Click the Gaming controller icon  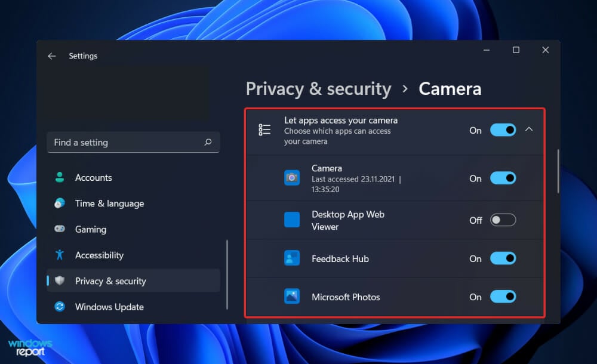(x=60, y=229)
